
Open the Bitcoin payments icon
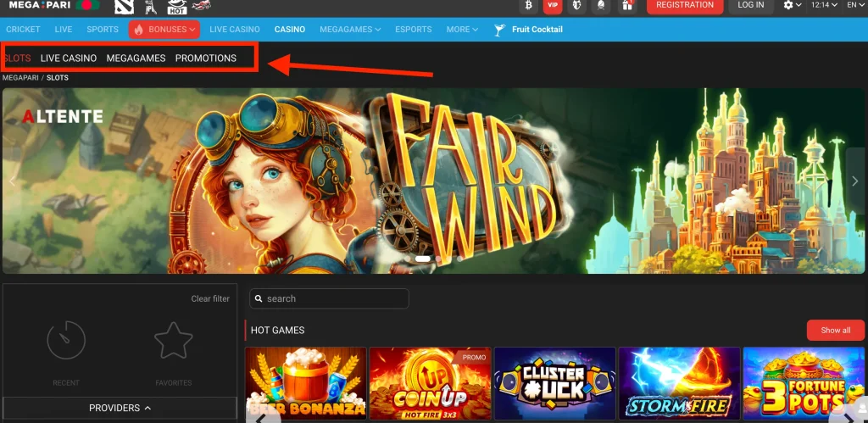click(x=528, y=5)
